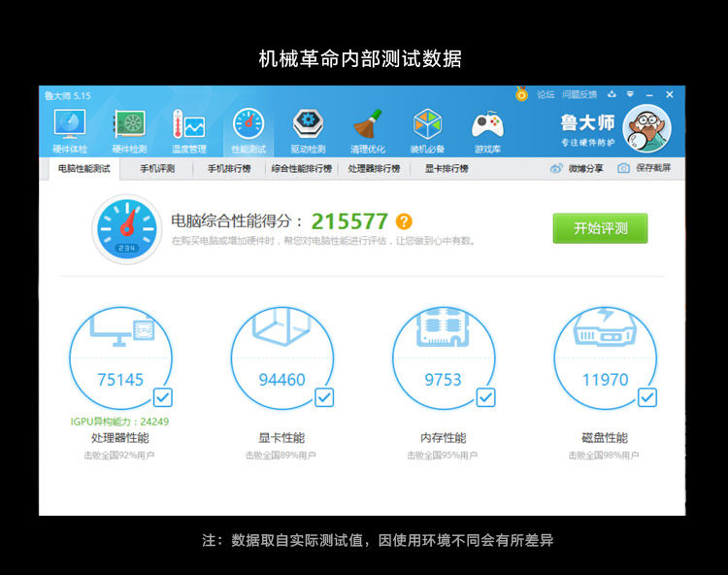The image size is (728, 575).
Task: Click the green 开始评测 button
Action: click(x=600, y=228)
